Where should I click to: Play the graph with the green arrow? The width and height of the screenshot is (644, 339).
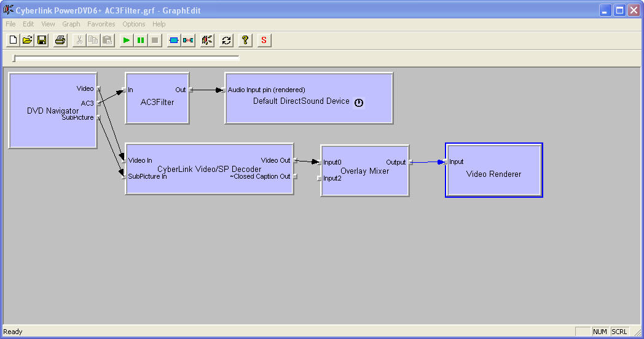(127, 40)
